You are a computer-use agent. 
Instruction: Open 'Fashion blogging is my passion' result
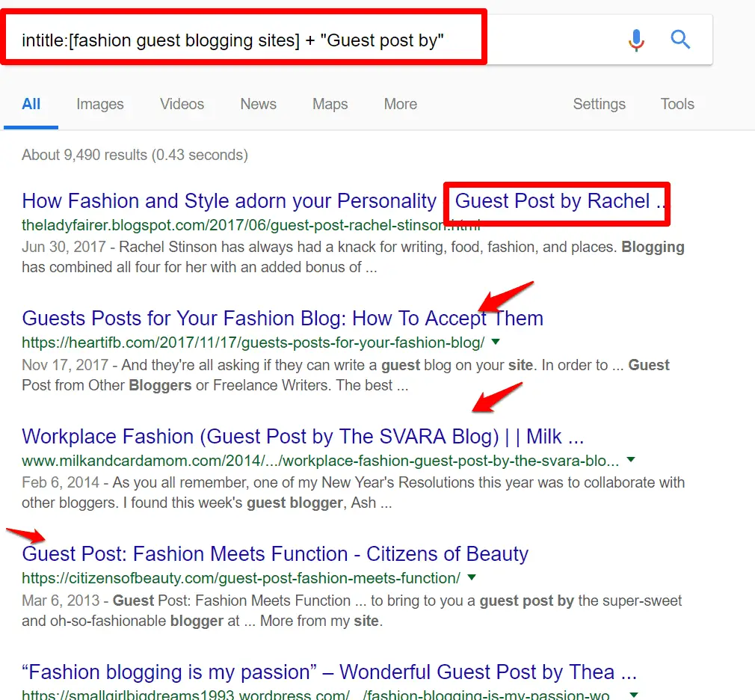tap(330, 672)
